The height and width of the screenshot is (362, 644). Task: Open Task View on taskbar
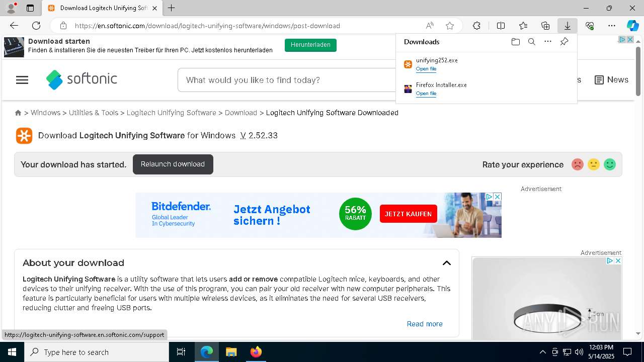[x=181, y=352]
